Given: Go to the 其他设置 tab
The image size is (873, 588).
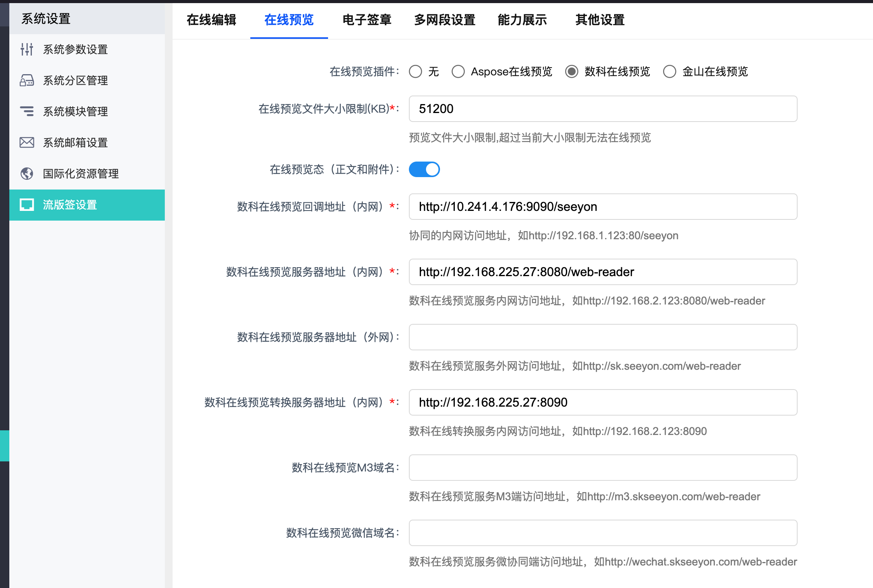Looking at the screenshot, I should click(600, 20).
